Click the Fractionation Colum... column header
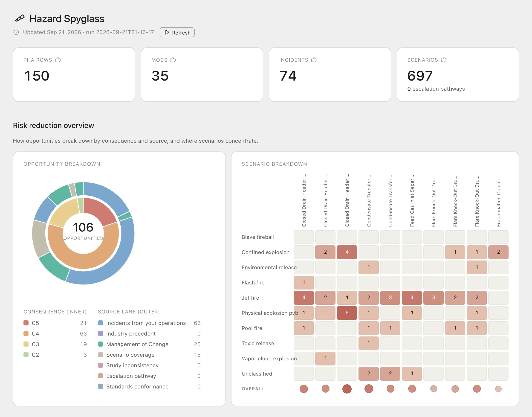 point(498,201)
